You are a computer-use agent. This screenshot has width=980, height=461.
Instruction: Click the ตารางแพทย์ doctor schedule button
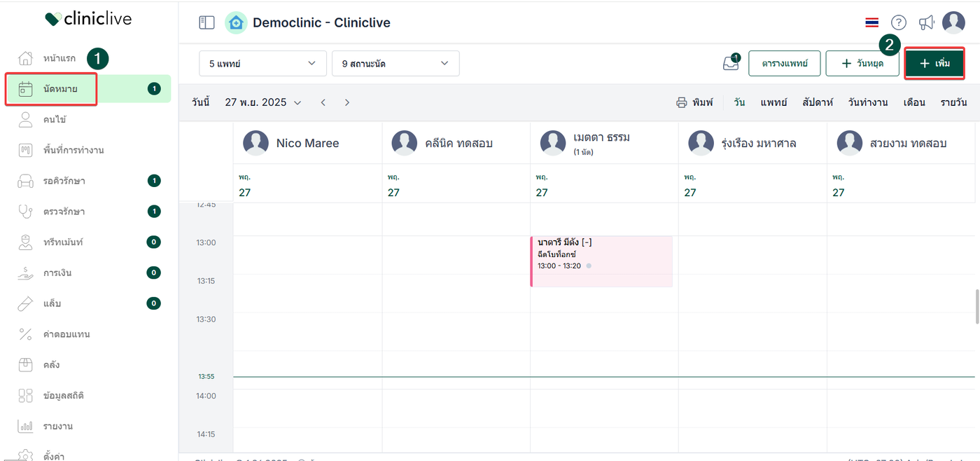coord(783,63)
